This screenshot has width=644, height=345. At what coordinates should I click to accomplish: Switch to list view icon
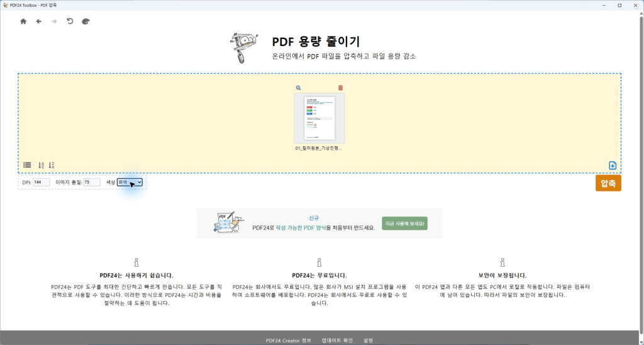point(27,165)
